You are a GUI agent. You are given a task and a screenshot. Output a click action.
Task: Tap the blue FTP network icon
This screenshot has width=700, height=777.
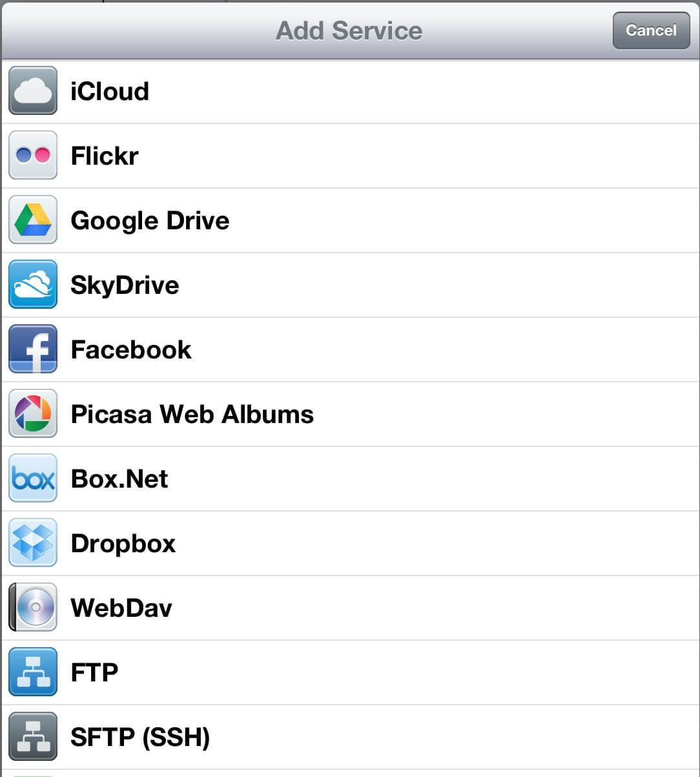[x=33, y=672]
